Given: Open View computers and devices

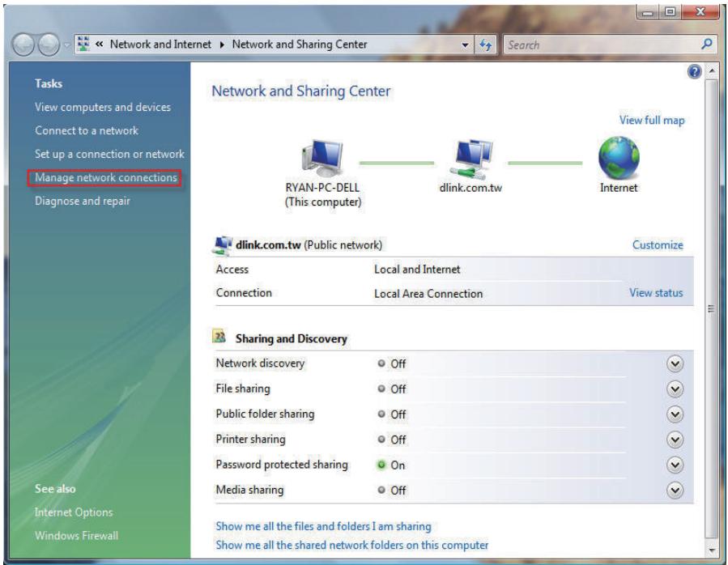Looking at the screenshot, I should pos(103,107).
